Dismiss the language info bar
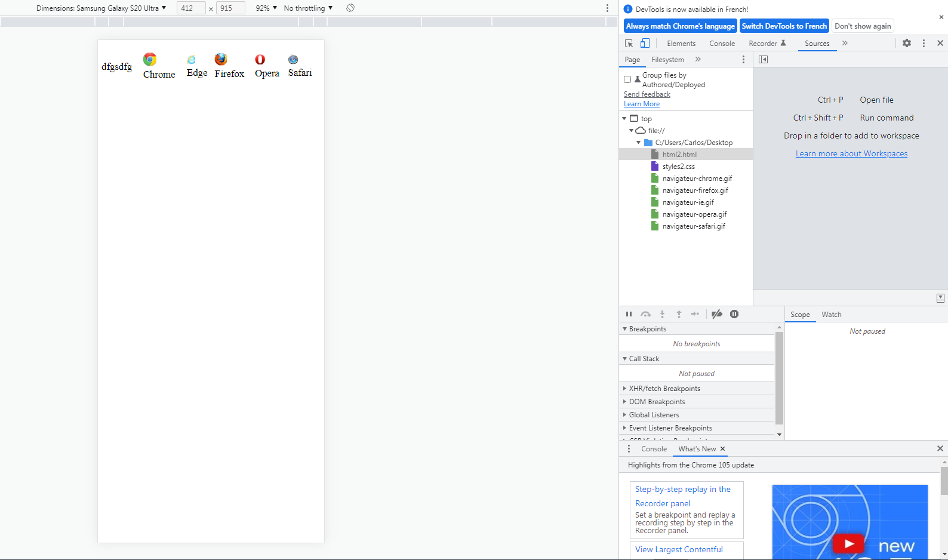Viewport: 948px width, 560px height. point(941,17)
